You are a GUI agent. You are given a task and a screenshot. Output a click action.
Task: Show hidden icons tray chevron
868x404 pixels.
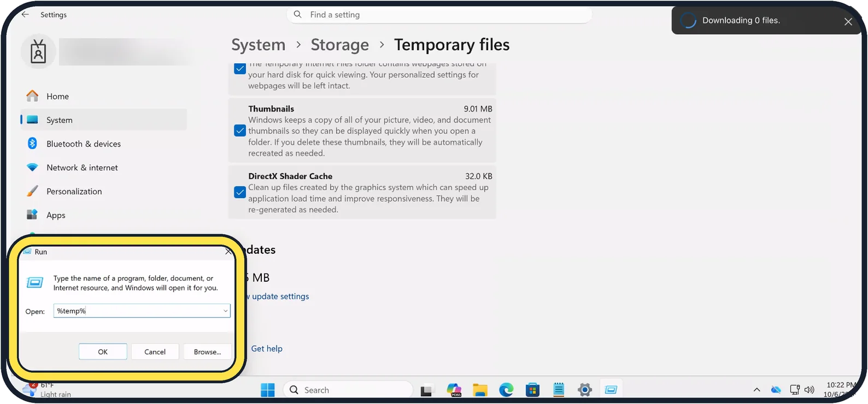pyautogui.click(x=756, y=390)
